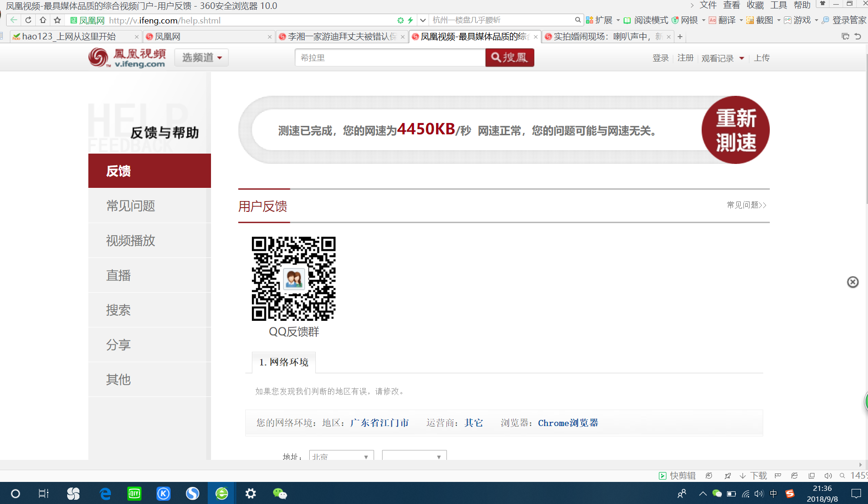Open the 工具 menu
Screen dimensions: 868x504
[778, 5]
